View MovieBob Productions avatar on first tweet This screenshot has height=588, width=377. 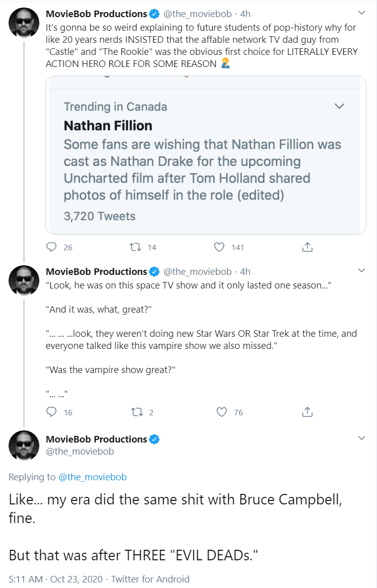point(24,23)
